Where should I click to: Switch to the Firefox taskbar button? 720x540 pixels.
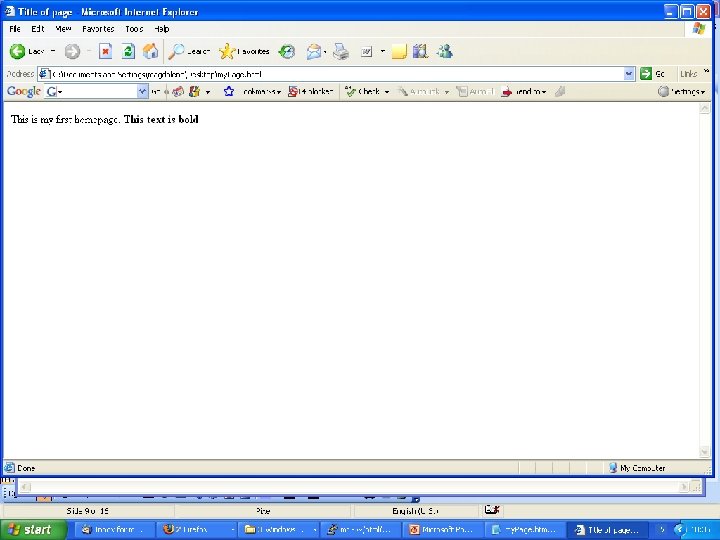coord(196,530)
